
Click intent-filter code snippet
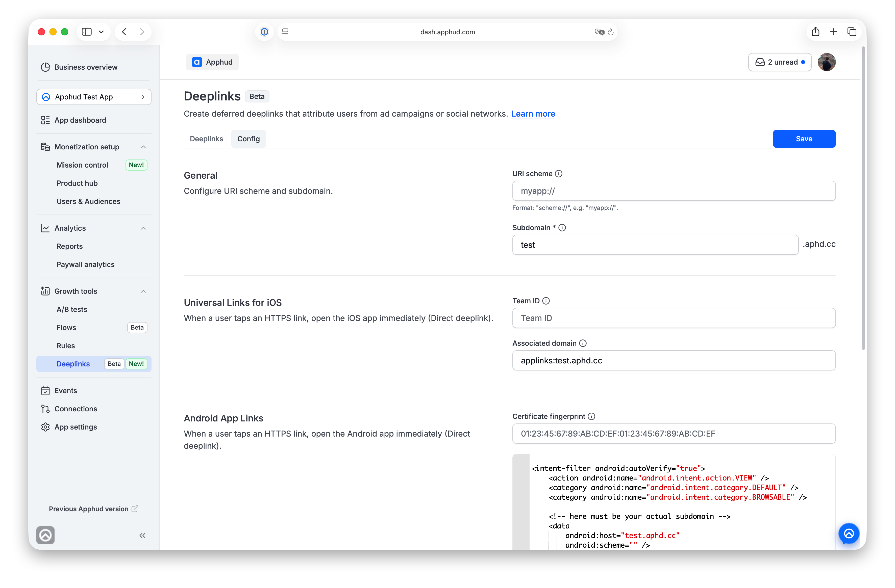pos(674,502)
